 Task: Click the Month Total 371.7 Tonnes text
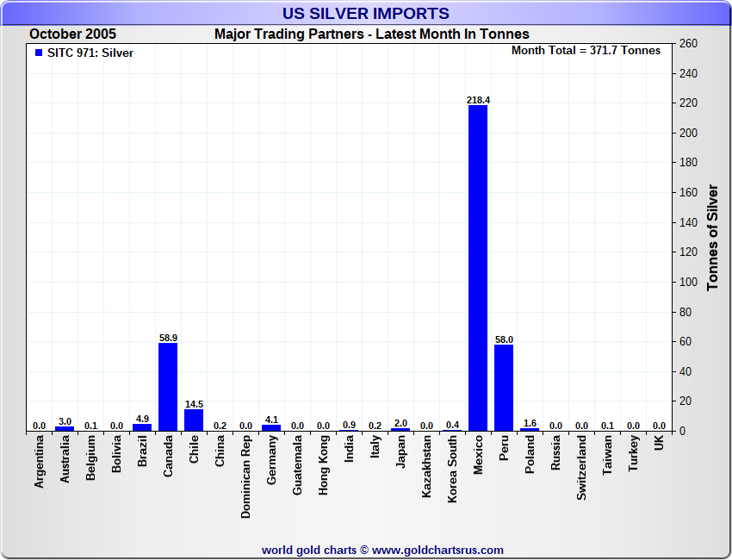click(586, 51)
